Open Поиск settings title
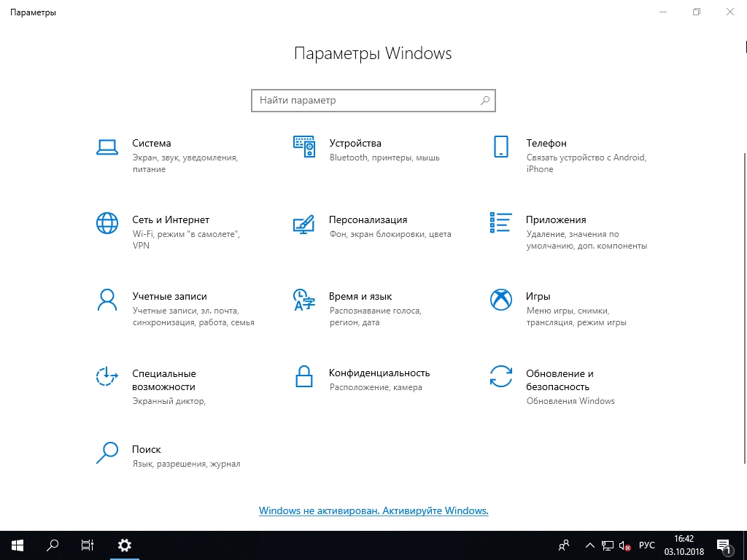747x560 pixels. pos(146,449)
